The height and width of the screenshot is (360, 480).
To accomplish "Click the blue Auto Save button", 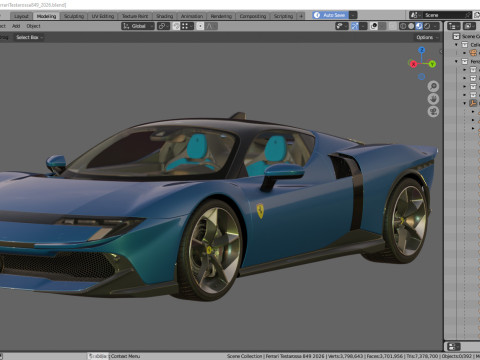I will tap(330, 15).
